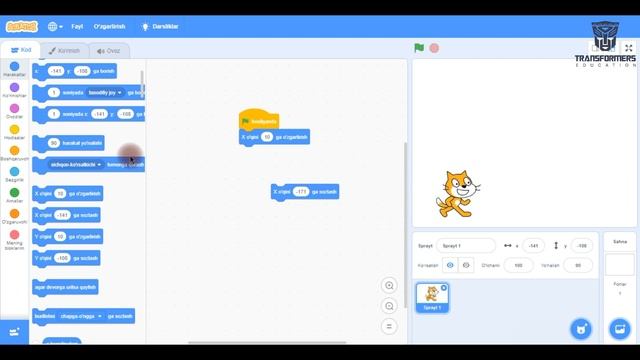This screenshot has width=640, height=360.
Task: Select the magenta Ovozlar sound category
Action: (x=14, y=111)
